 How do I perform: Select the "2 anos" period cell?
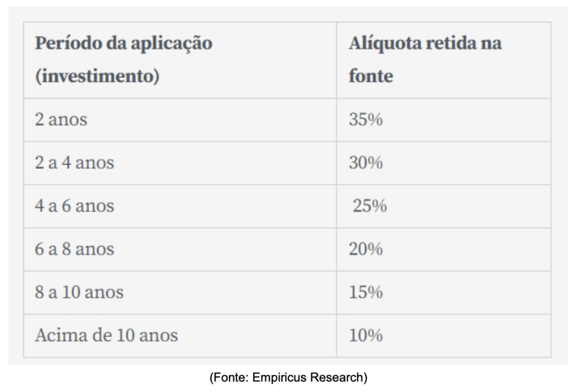[x=61, y=120]
